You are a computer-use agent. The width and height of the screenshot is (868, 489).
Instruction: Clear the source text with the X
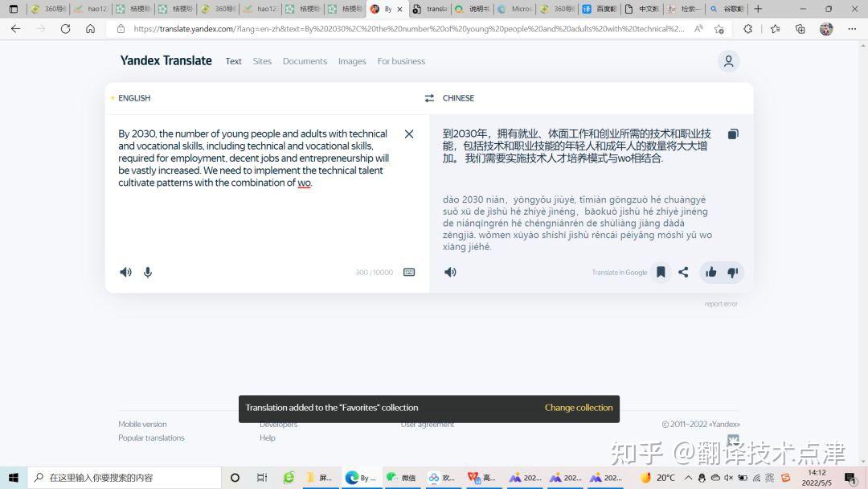[409, 134]
